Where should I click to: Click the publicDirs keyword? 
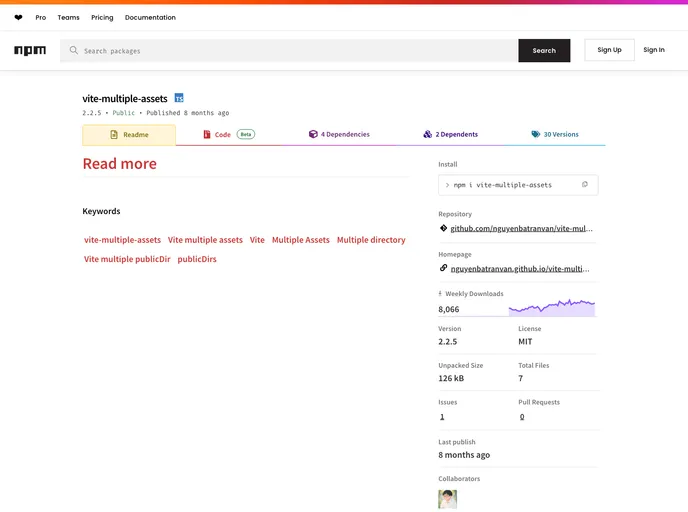(197, 259)
